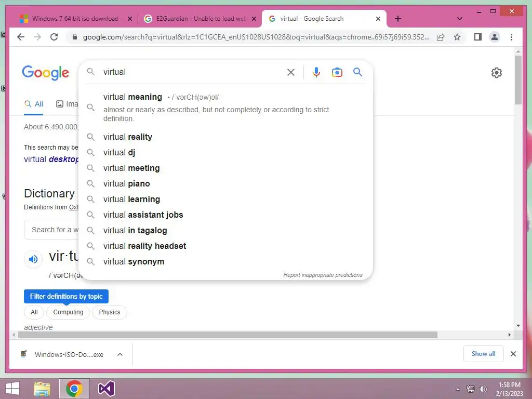Switch to E2Guardian Unable to load tab
Image resolution: width=532 pixels, height=399 pixels.
click(x=199, y=19)
